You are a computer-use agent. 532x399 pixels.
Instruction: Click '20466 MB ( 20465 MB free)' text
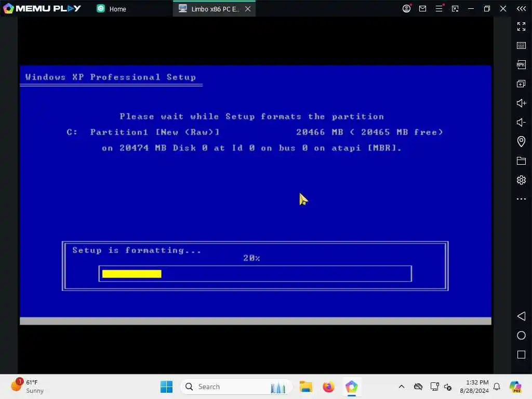pos(369,132)
